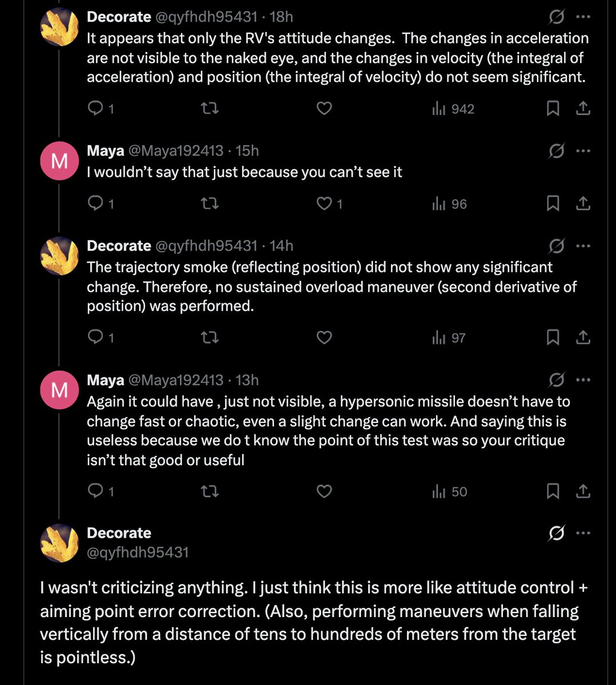Open the @Maya192413 handle on the 15h reply
This screenshot has width=616, height=685.
176,151
